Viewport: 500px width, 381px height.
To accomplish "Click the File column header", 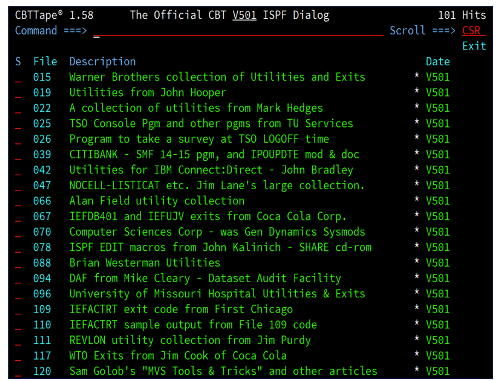I will tap(45, 62).
